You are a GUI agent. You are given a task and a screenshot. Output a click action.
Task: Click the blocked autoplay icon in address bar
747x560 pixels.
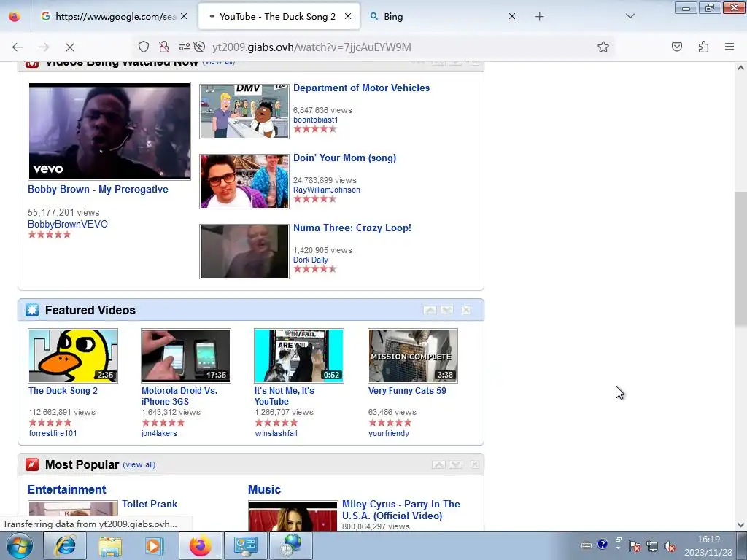tap(200, 47)
